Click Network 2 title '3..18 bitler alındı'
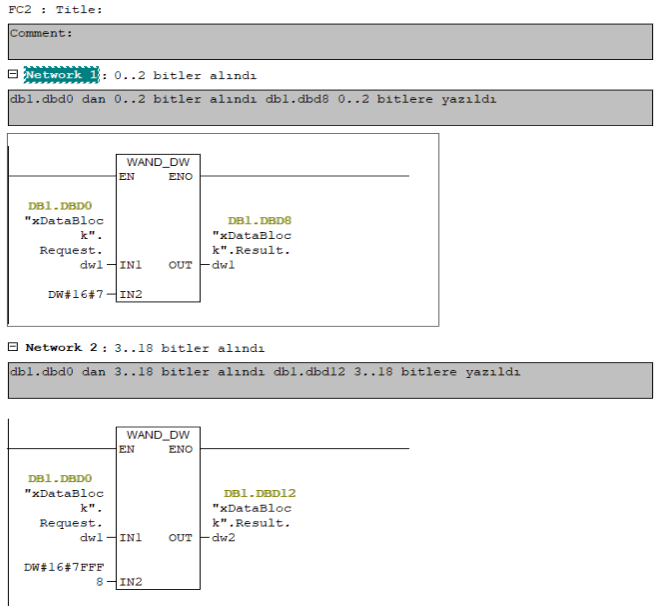 (x=189, y=348)
